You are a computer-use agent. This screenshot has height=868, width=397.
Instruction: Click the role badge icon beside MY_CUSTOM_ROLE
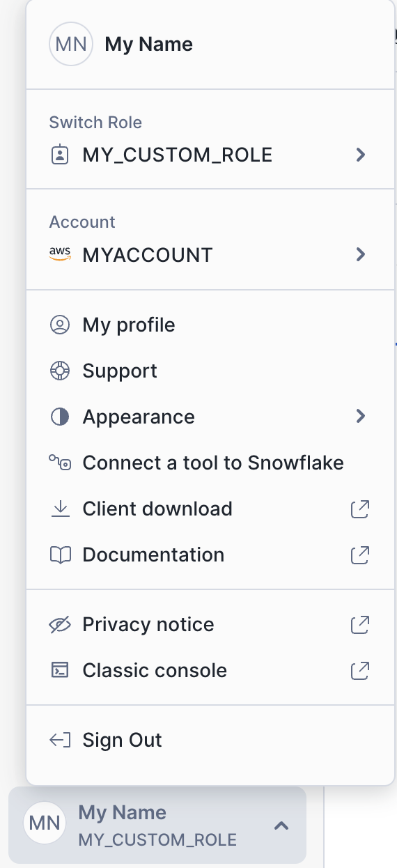coord(61,155)
